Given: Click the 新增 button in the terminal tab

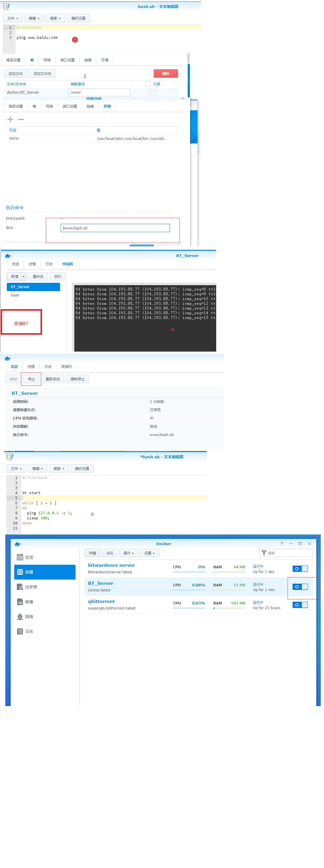Looking at the screenshot, I should [x=15, y=276].
